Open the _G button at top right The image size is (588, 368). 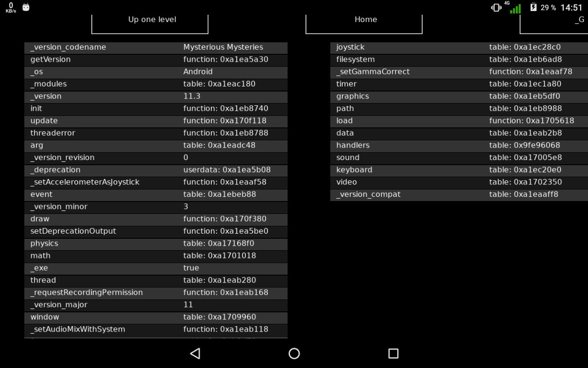(x=554, y=24)
